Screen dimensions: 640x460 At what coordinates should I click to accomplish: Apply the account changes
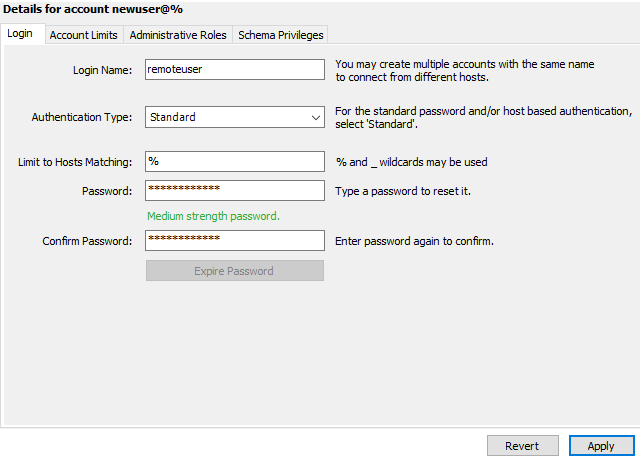point(601,446)
